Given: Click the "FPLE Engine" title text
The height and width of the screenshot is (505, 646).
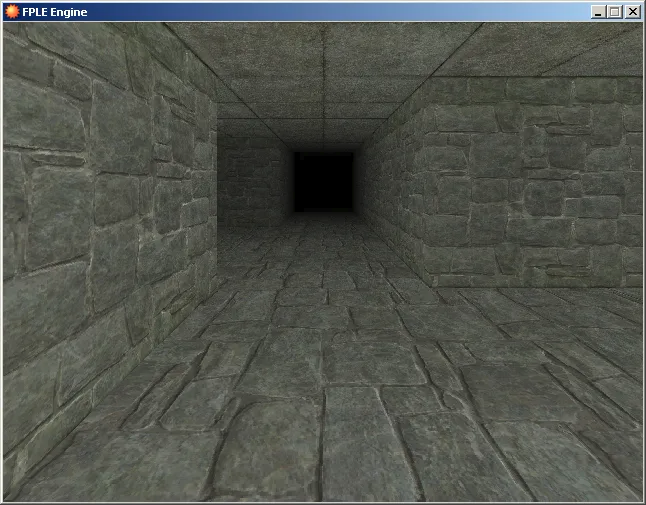Looking at the screenshot, I should pos(56,12).
